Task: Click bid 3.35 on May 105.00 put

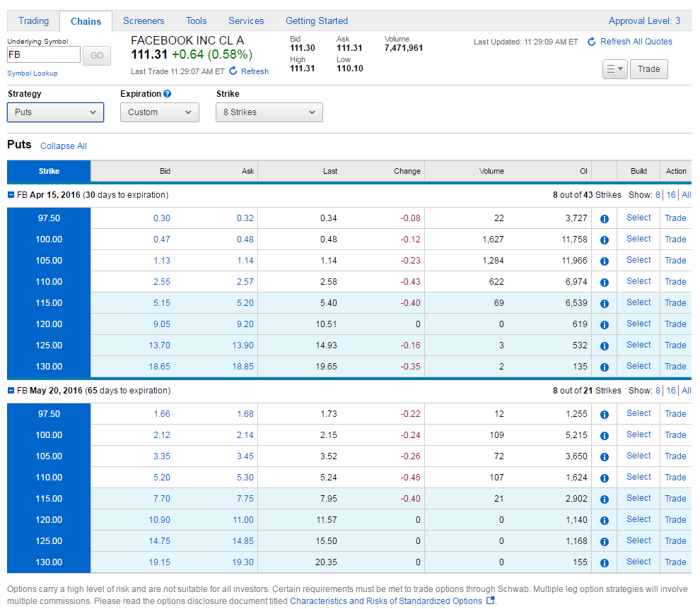Action: (x=162, y=456)
